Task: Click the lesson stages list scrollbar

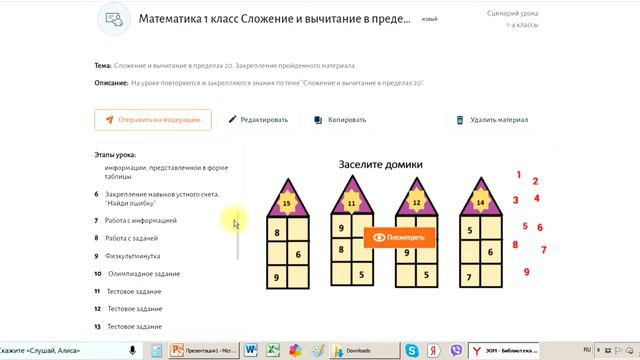Action: pyautogui.click(x=238, y=236)
